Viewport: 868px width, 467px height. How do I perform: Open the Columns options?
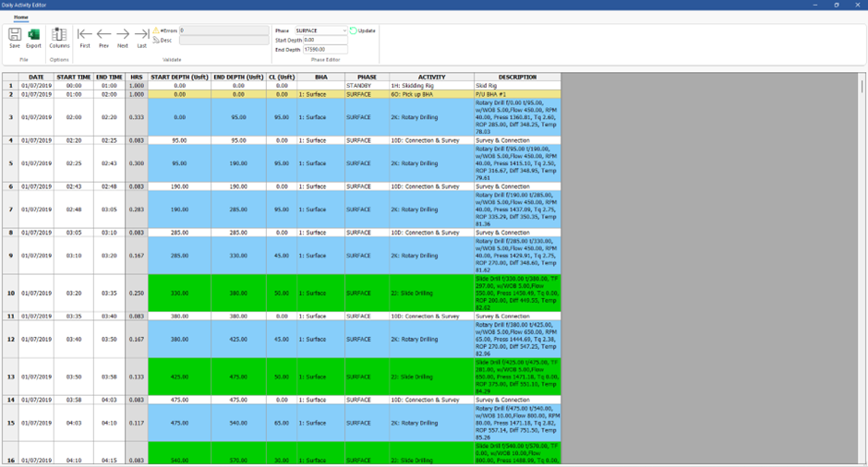point(59,36)
